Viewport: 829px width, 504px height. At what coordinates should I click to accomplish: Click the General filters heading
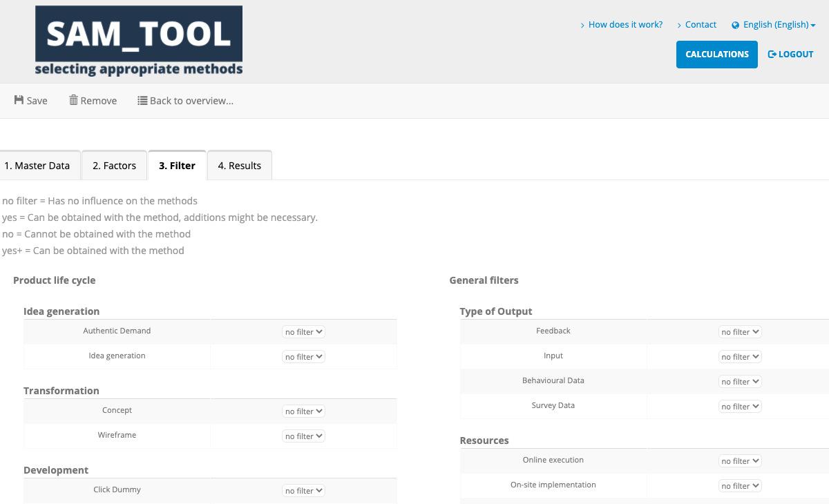point(484,280)
